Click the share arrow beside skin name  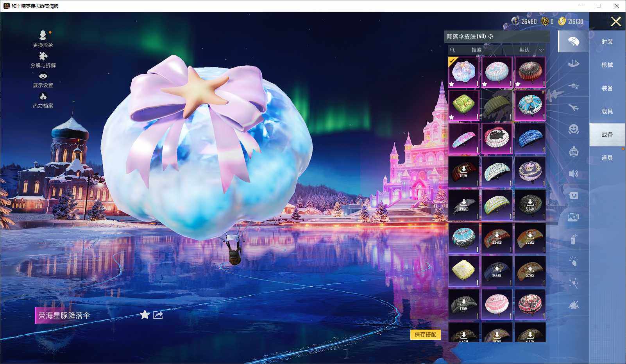158,315
